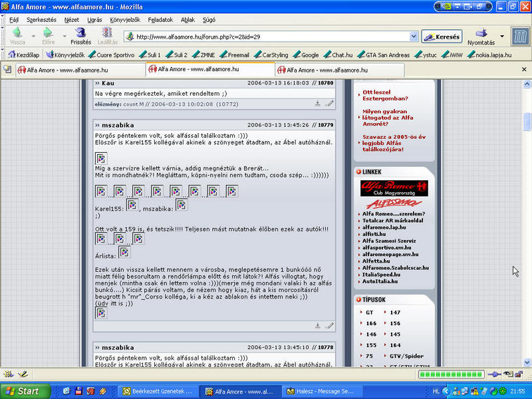
Task: Click the download arrow icon in Kau's post
Action: point(318,104)
